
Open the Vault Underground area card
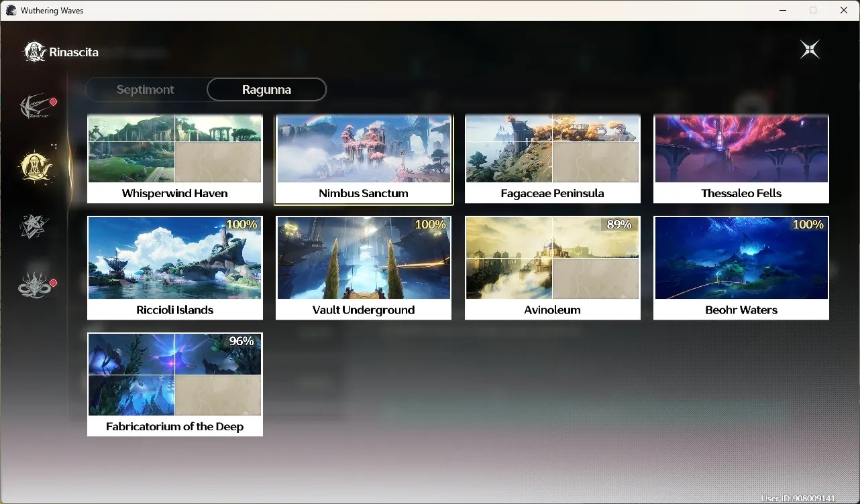click(364, 268)
